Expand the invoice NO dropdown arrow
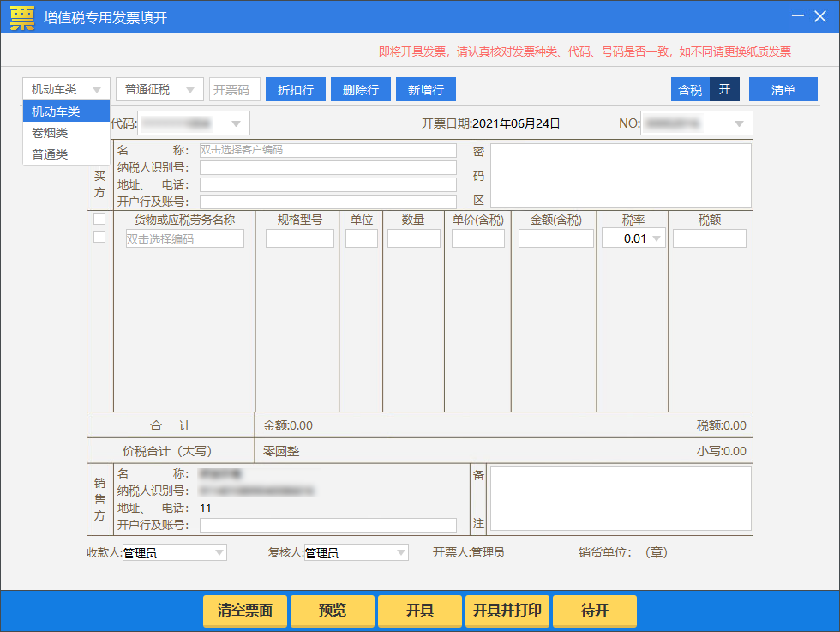 pos(739,123)
